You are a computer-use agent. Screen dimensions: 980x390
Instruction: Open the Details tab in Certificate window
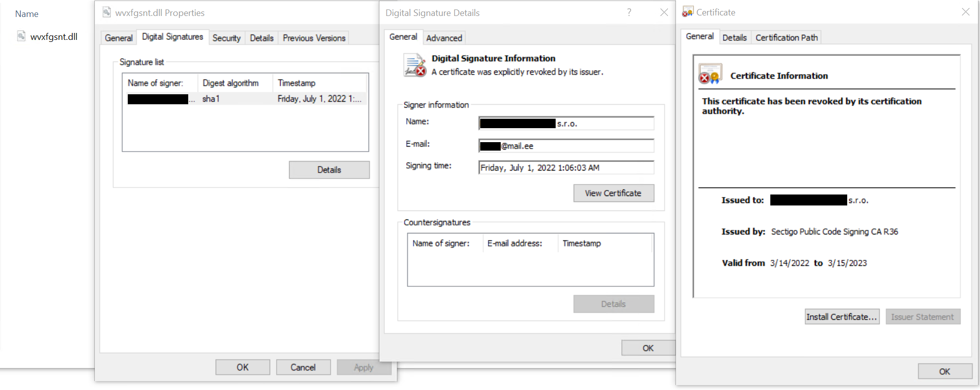coord(734,37)
